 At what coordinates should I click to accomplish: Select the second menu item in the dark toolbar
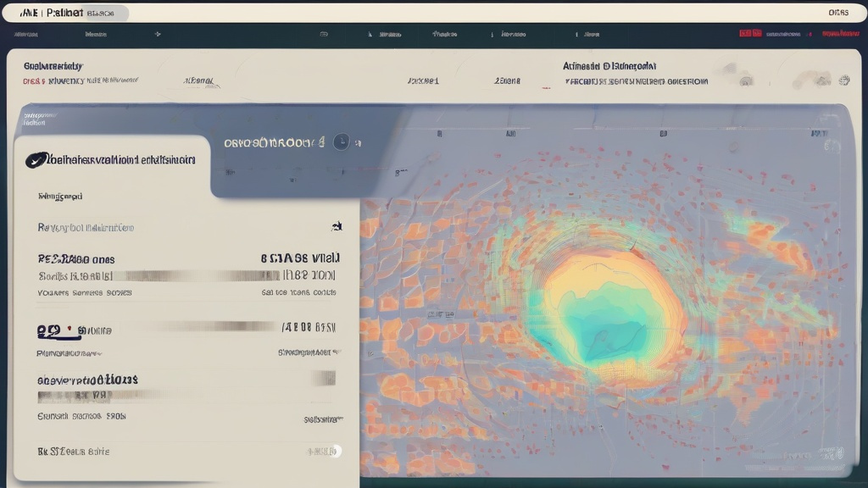click(x=96, y=35)
